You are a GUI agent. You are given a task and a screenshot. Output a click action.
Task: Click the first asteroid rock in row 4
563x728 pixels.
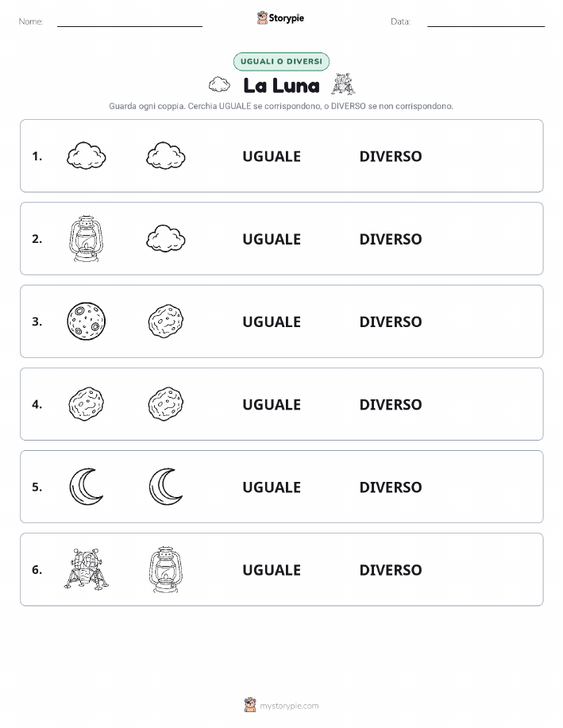pos(87,404)
